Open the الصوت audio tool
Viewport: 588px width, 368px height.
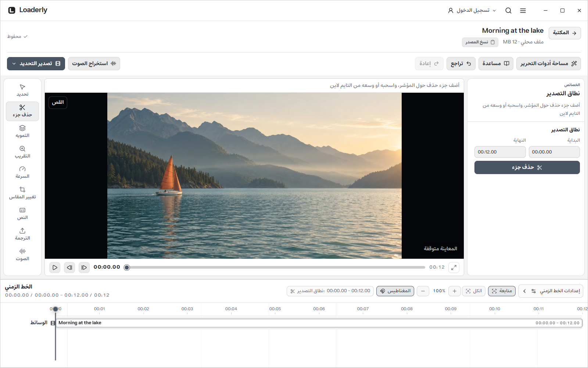pos(22,255)
